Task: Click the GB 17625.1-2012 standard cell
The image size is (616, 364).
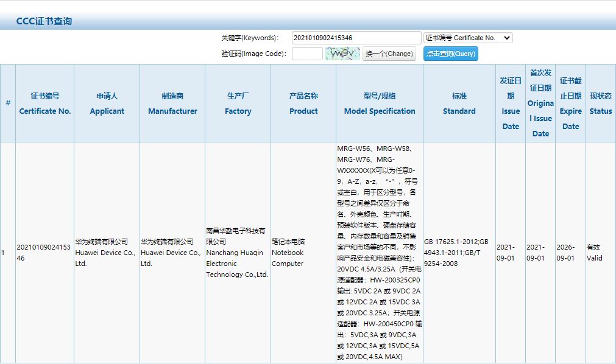Action: pyautogui.click(x=459, y=253)
